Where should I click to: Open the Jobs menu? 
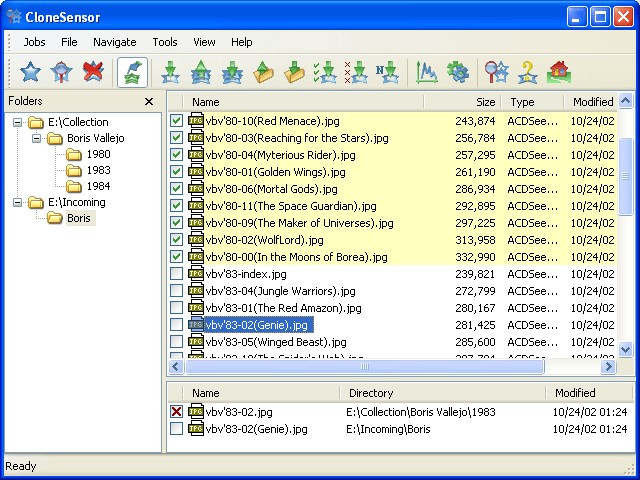coord(34,42)
